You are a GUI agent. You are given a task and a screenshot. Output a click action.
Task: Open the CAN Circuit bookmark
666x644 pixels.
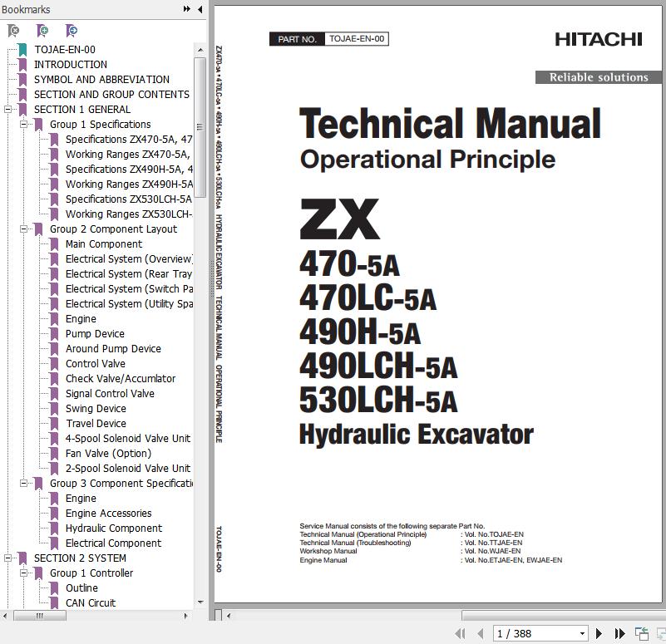point(91,602)
